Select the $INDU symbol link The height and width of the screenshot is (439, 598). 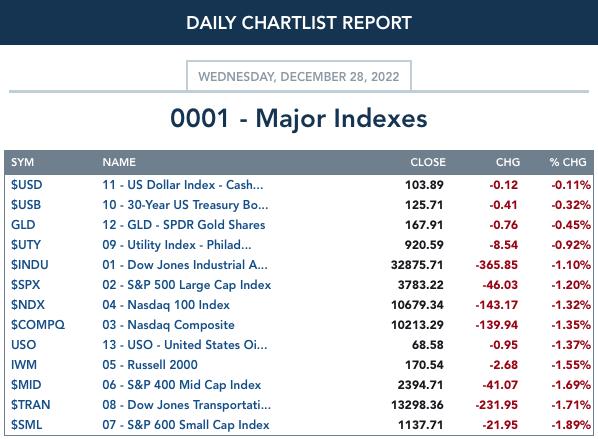coord(29,265)
